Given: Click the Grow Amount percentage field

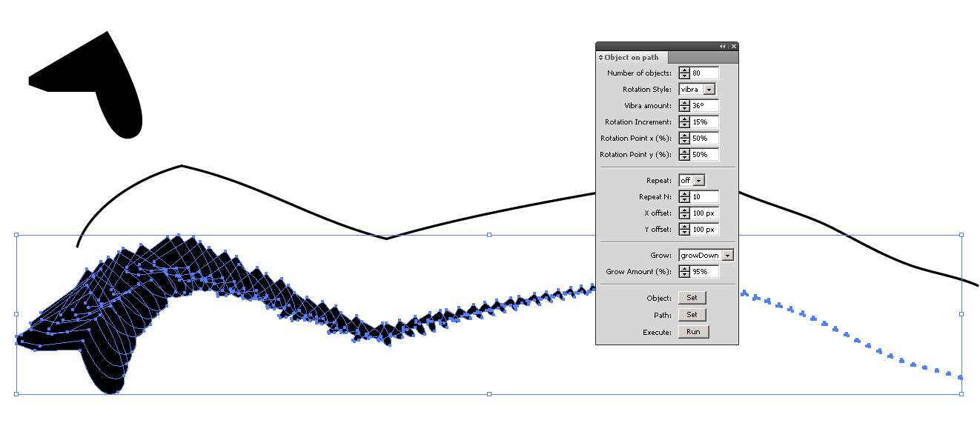Looking at the screenshot, I should (x=704, y=272).
